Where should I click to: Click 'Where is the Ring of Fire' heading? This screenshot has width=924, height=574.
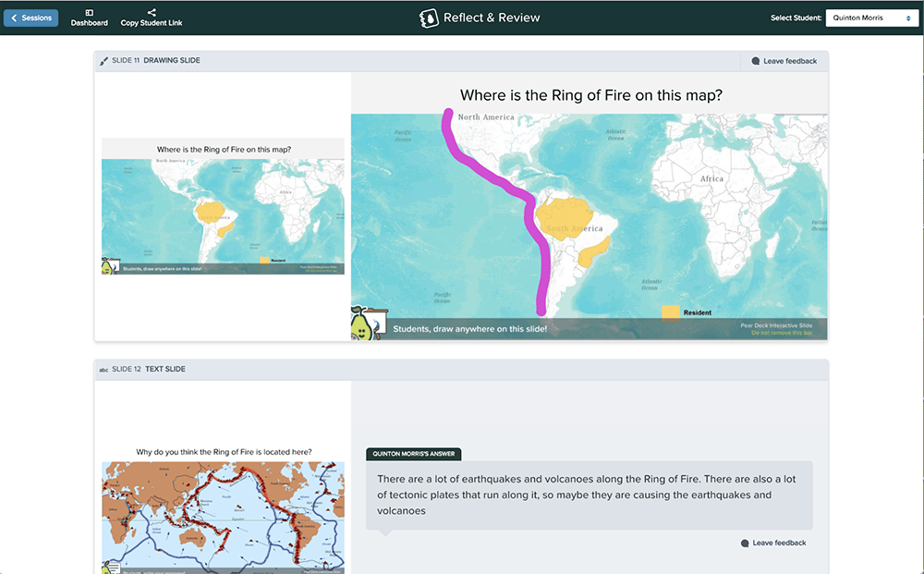[x=591, y=95]
